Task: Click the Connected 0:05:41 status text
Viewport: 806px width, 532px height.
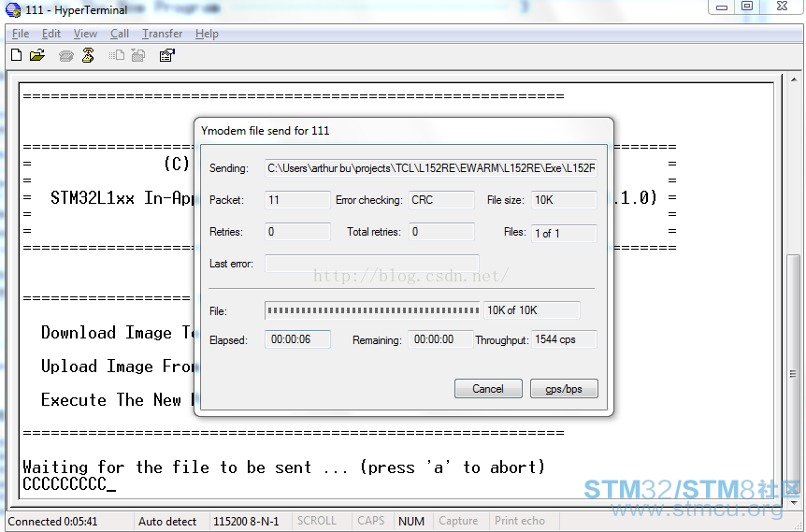Action: pos(52,521)
